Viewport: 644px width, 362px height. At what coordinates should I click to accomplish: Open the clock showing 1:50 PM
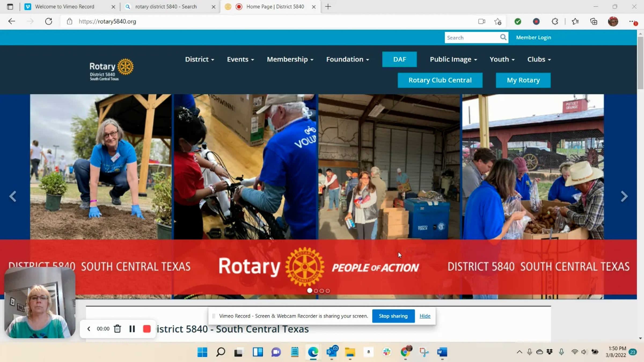pos(616,352)
